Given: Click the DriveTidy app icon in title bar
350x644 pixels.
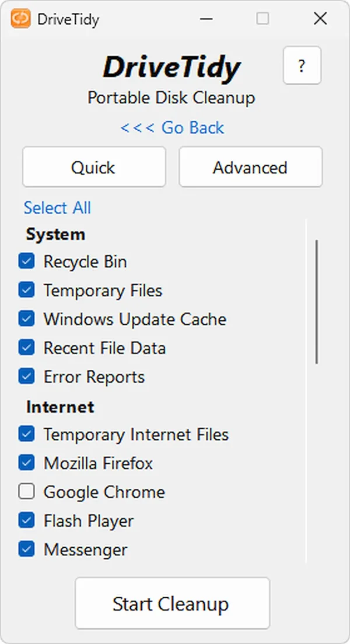Looking at the screenshot, I should [21, 19].
